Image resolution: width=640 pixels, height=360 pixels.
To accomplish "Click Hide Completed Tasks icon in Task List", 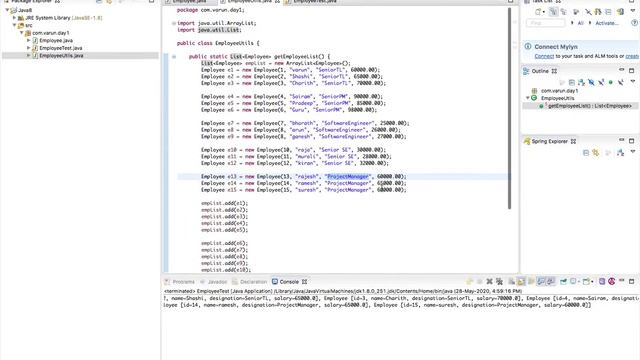I will tap(589, 12).
